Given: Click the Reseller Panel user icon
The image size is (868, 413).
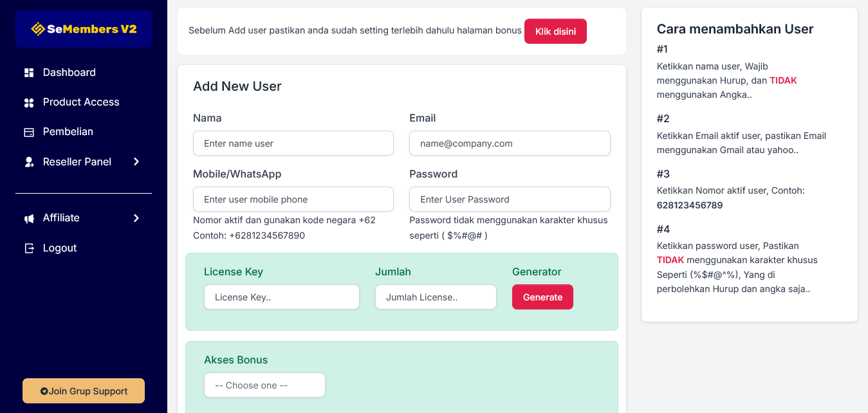Looking at the screenshot, I should coord(29,162).
